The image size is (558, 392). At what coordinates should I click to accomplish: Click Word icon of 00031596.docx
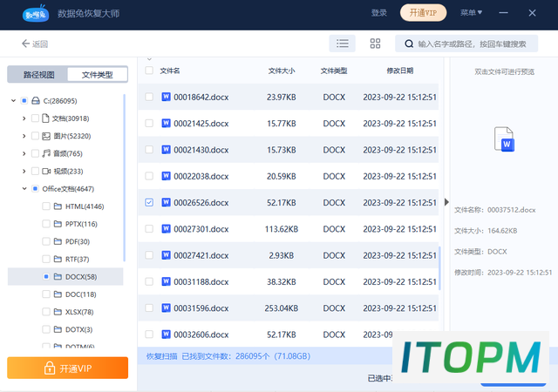(x=166, y=308)
